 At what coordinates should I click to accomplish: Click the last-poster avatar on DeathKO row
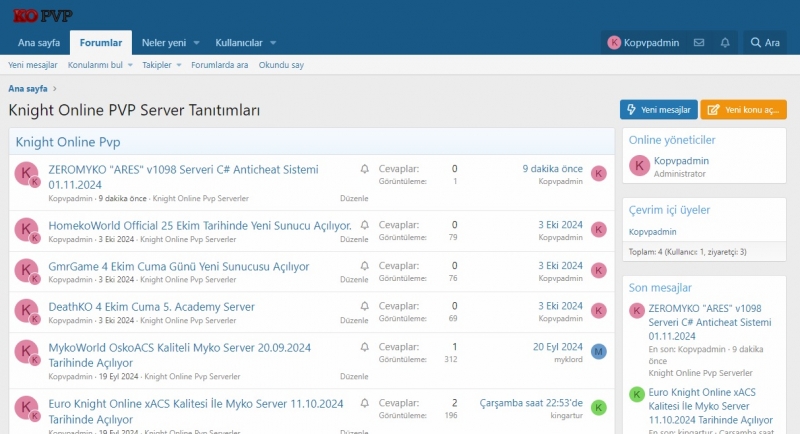(598, 311)
